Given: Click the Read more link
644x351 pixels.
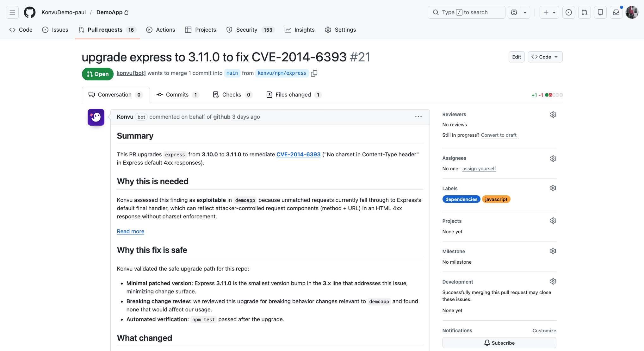Looking at the screenshot, I should coord(130,231).
